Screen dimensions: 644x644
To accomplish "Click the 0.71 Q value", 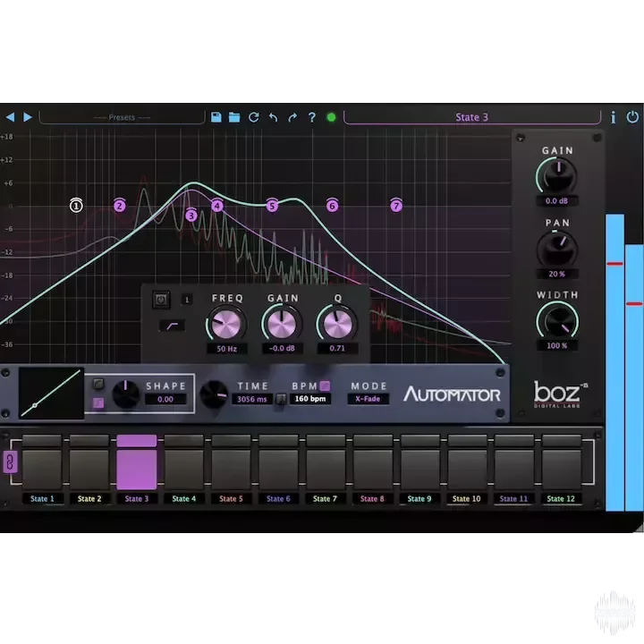I will tap(337, 348).
